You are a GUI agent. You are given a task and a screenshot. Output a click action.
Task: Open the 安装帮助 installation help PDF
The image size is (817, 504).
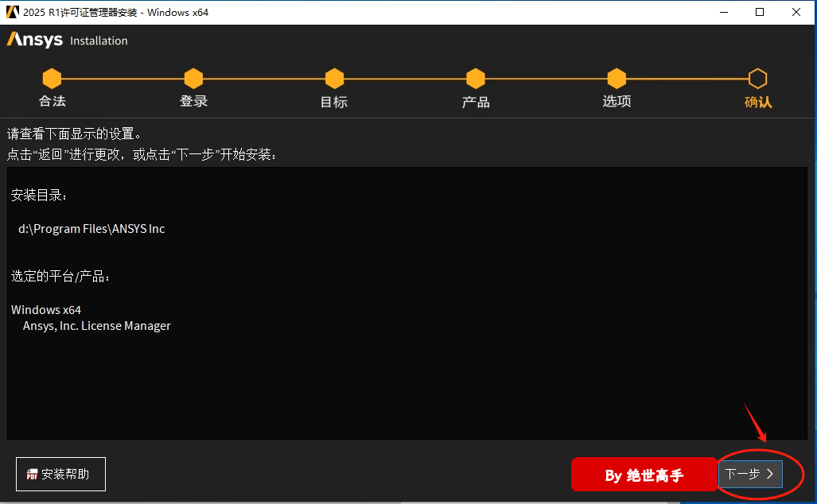(x=60, y=474)
